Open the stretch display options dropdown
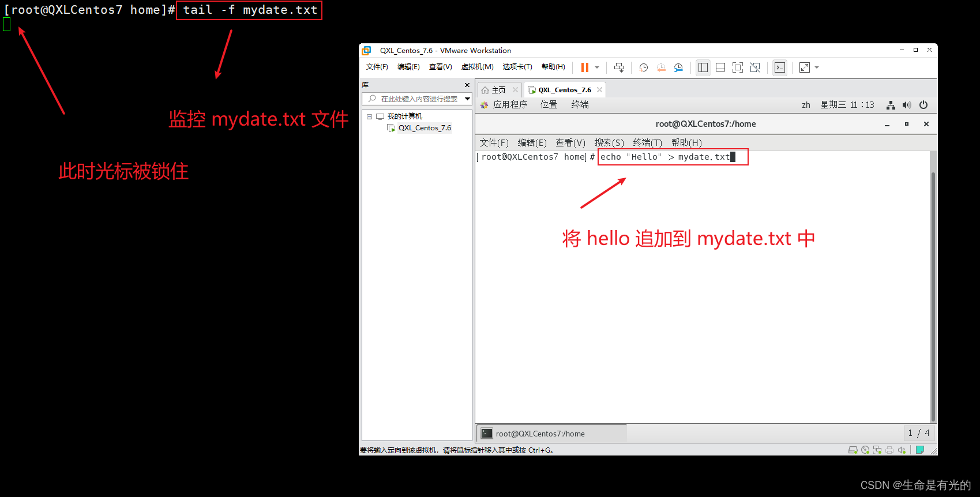The height and width of the screenshot is (497, 980). (x=817, y=67)
